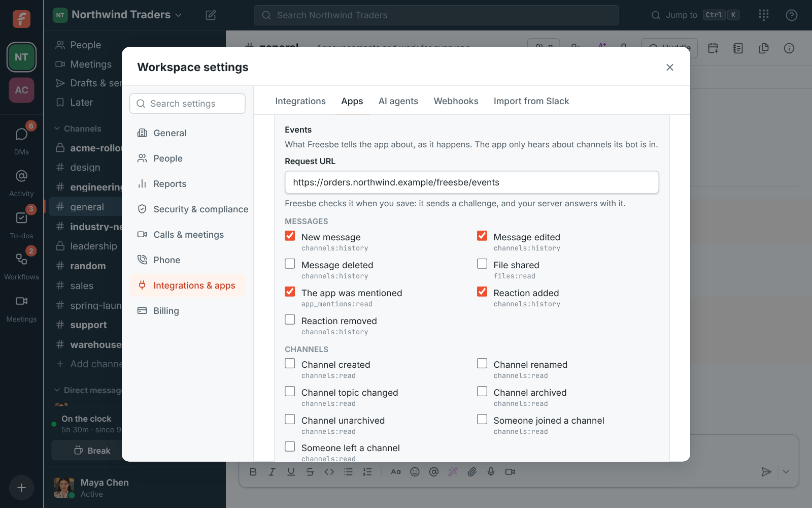Check the Message deleted event

click(290, 264)
